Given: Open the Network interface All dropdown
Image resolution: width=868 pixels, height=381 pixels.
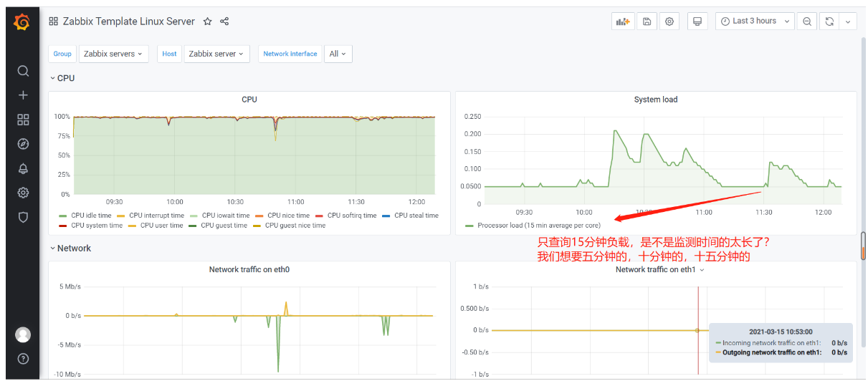Looking at the screenshot, I should click(x=338, y=54).
